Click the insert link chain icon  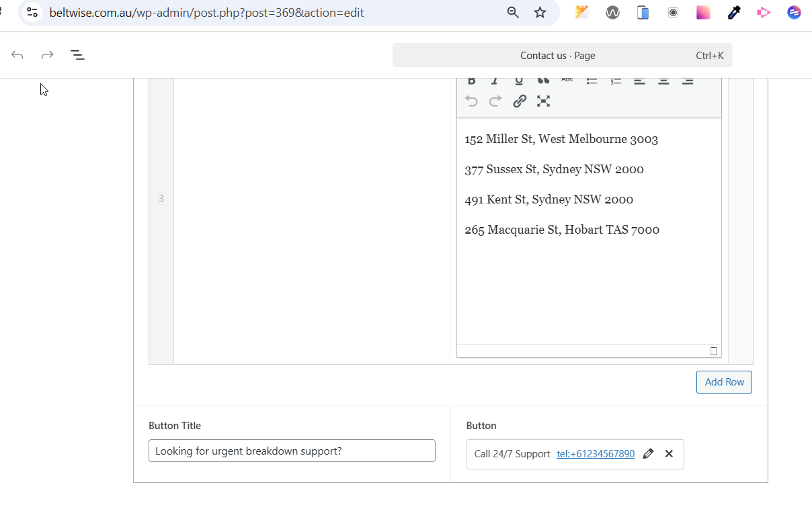pos(520,101)
